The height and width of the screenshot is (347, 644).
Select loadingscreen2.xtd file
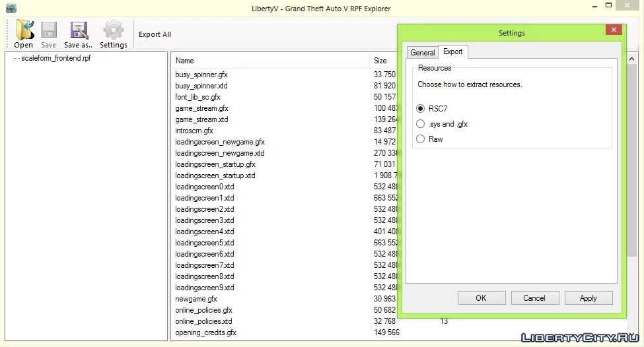coord(205,209)
